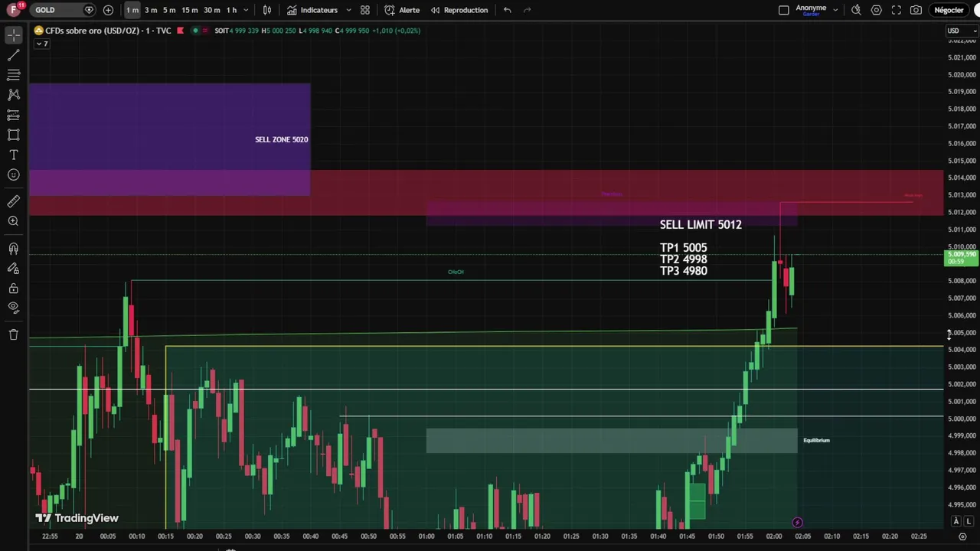Open the Anonyme layout name dropdown
This screenshot has width=980, height=551.
[x=835, y=10]
